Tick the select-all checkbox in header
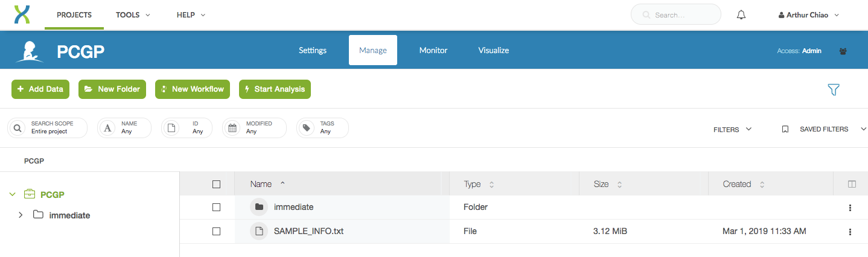This screenshot has height=257, width=868. [x=216, y=185]
